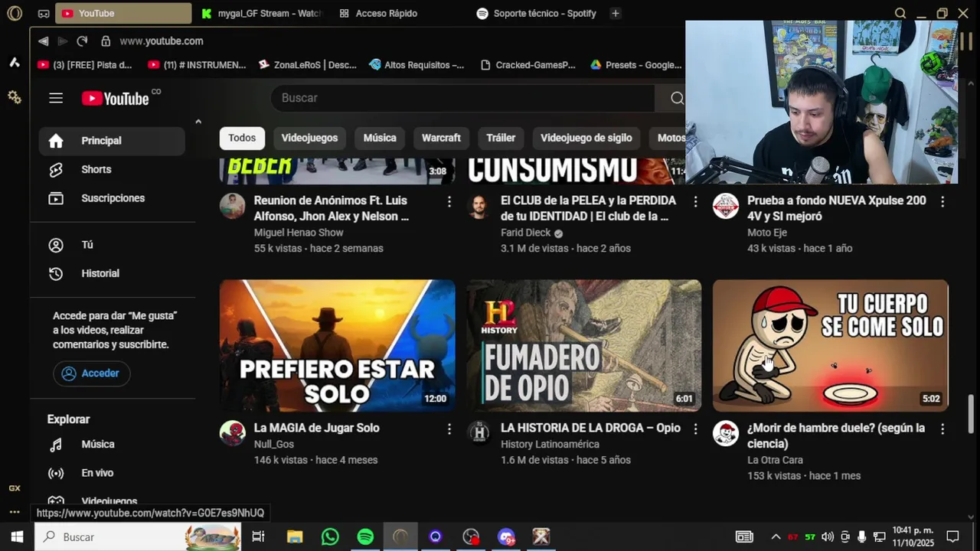Screen dimensions: 980x551
Task: Open Música under Explorar
Action: point(112,445)
